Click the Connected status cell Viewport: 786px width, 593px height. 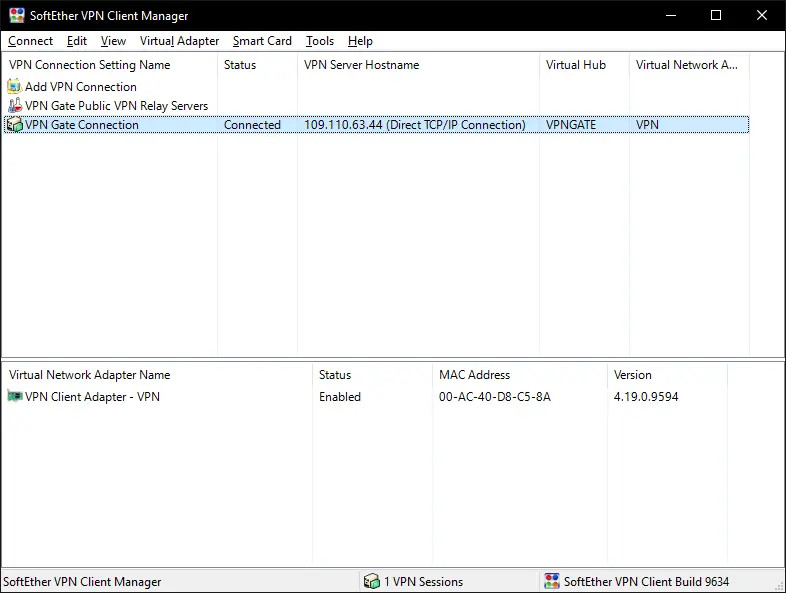pos(252,125)
